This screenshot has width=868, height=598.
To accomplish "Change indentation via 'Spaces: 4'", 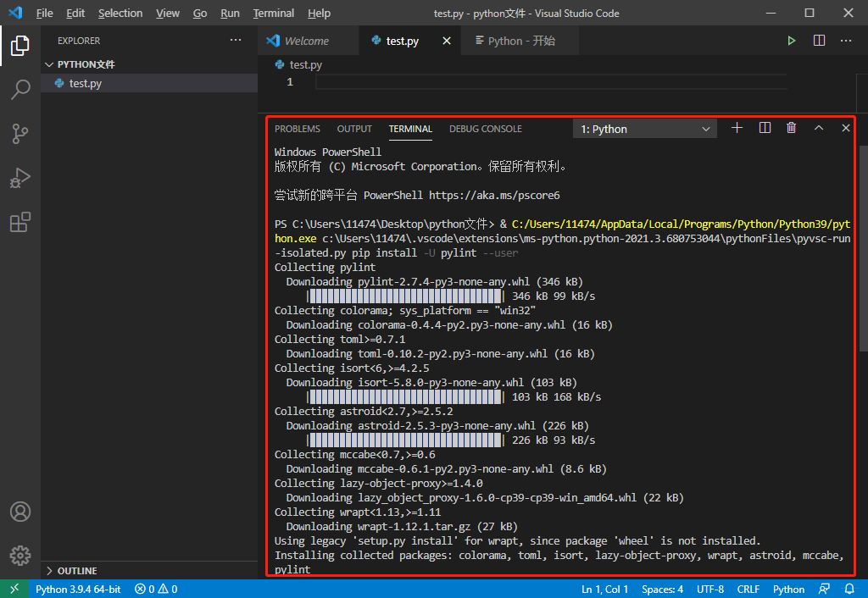I will click(x=662, y=589).
